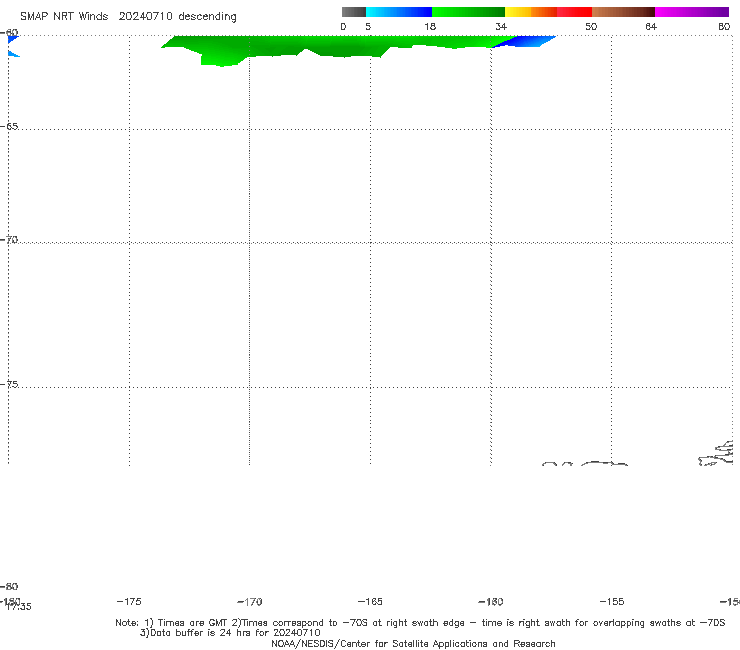Image resolution: width=740 pixels, height=650 pixels.
Task: Click the green wind swath on the map
Action: pos(330,46)
